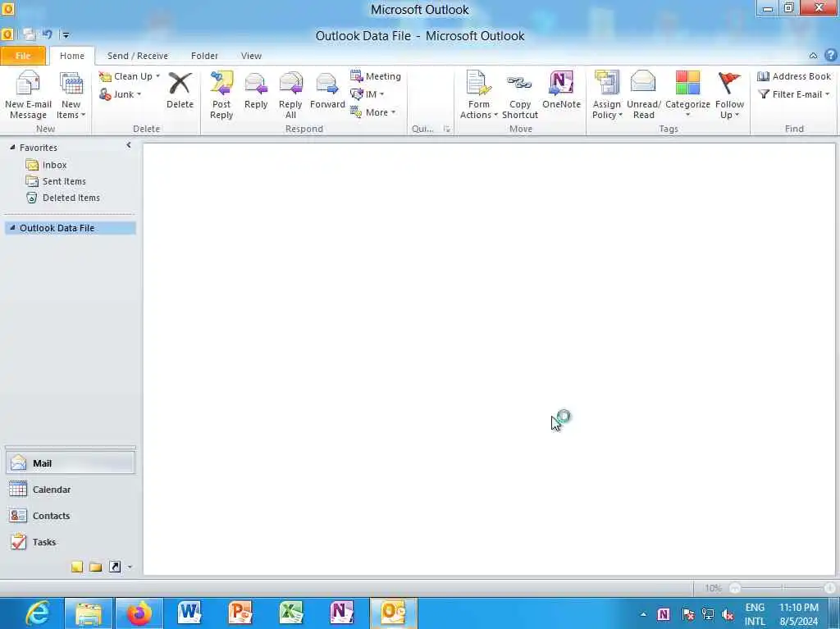Collapse the Favorites group
Viewport: 840px width, 629px height.
12,147
